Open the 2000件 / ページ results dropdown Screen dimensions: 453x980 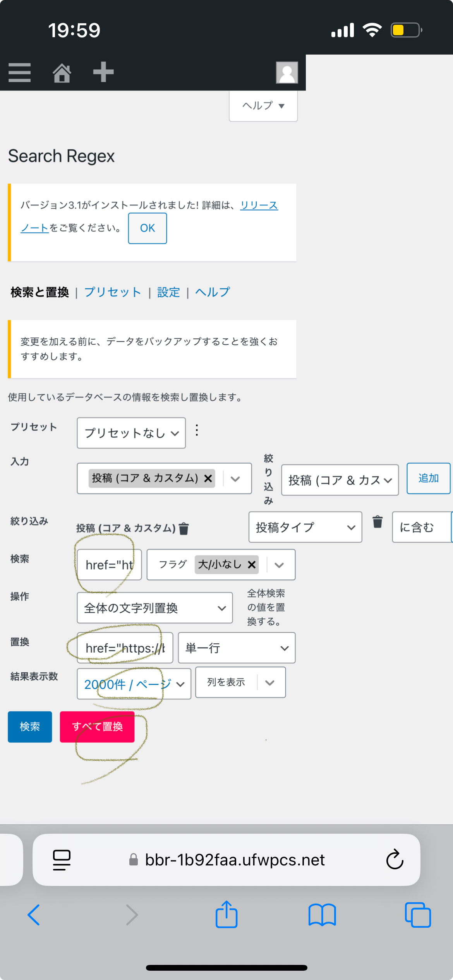coord(134,684)
